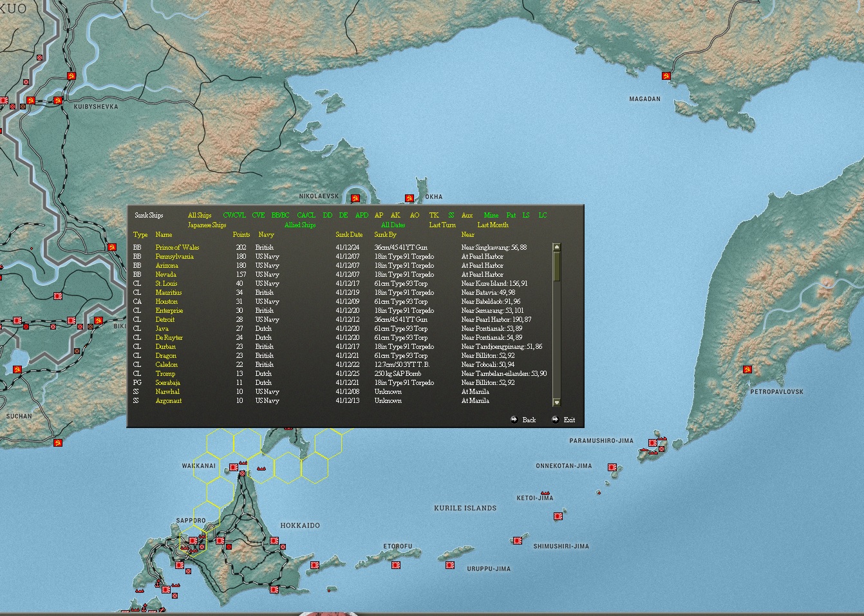Select the All Dates filter
The height and width of the screenshot is (616, 864).
point(393,225)
